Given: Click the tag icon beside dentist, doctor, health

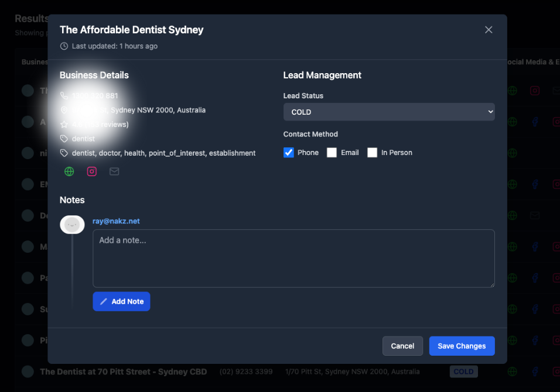Looking at the screenshot, I should pos(64,153).
